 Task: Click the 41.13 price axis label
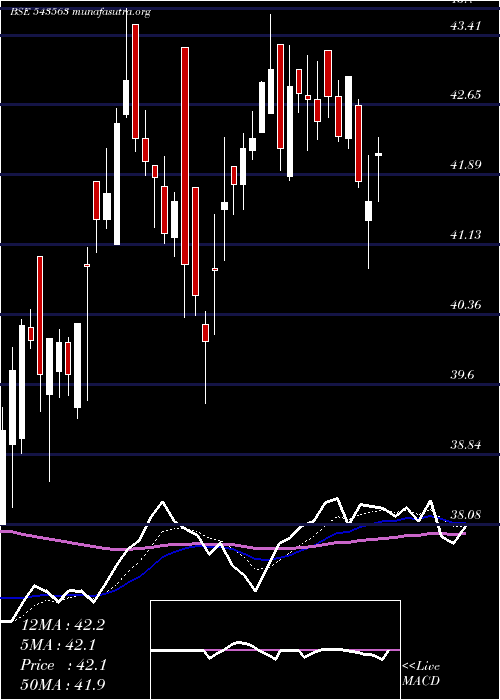(x=466, y=235)
